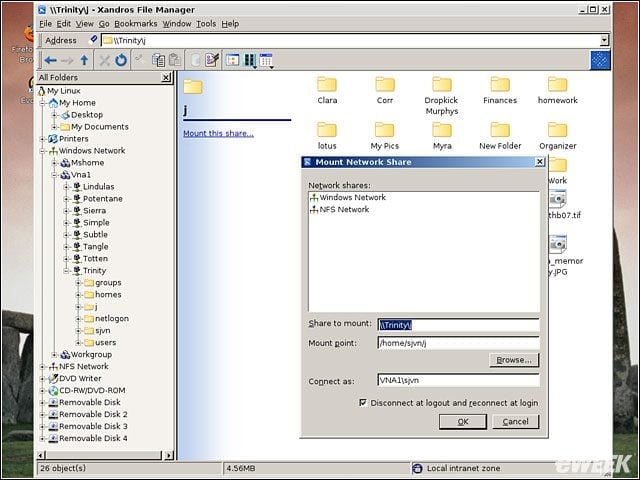Screen dimensions: 640x480
Task: Open the Organizer folder
Action: click(558, 136)
